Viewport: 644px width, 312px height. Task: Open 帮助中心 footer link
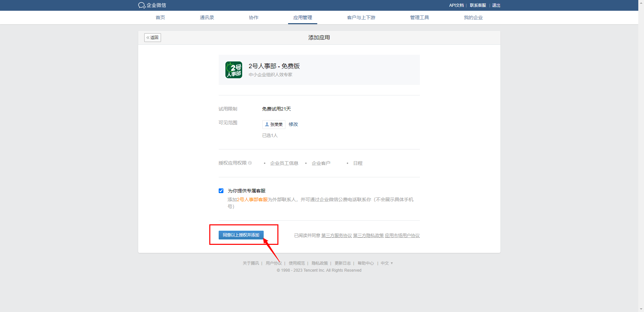[366, 263]
